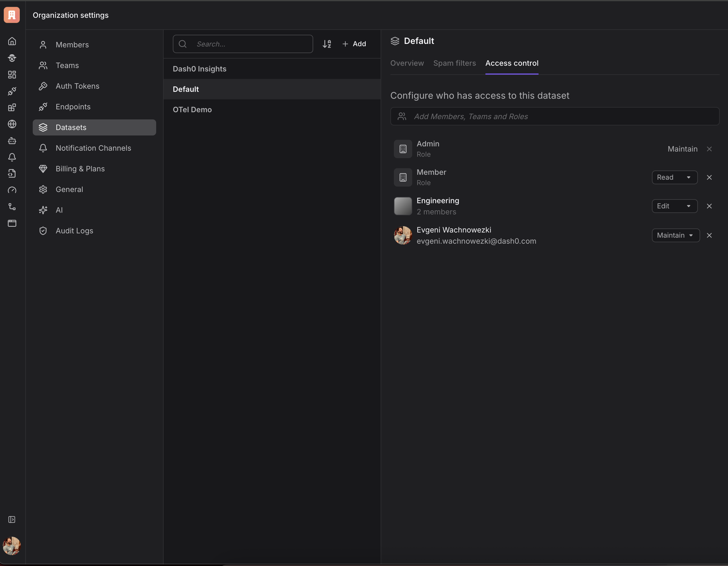Open Evgeni's Maintain permission dropdown
Screen dimensions: 728x566
(x=675, y=235)
